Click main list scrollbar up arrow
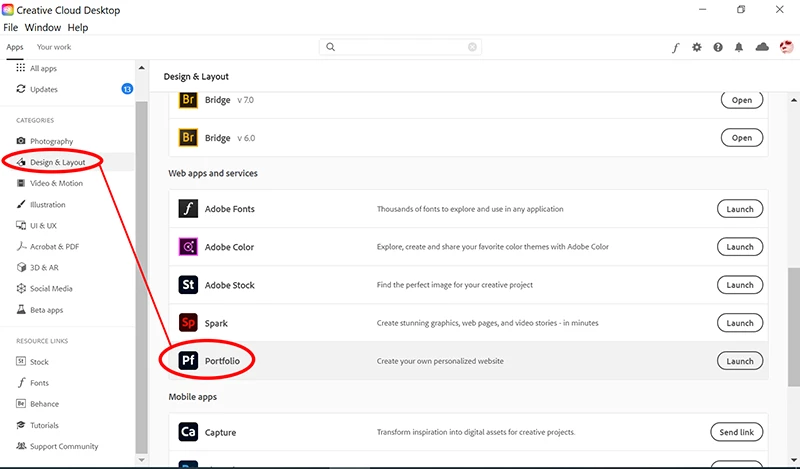Image resolution: width=800 pixels, height=469 pixels. click(x=794, y=100)
